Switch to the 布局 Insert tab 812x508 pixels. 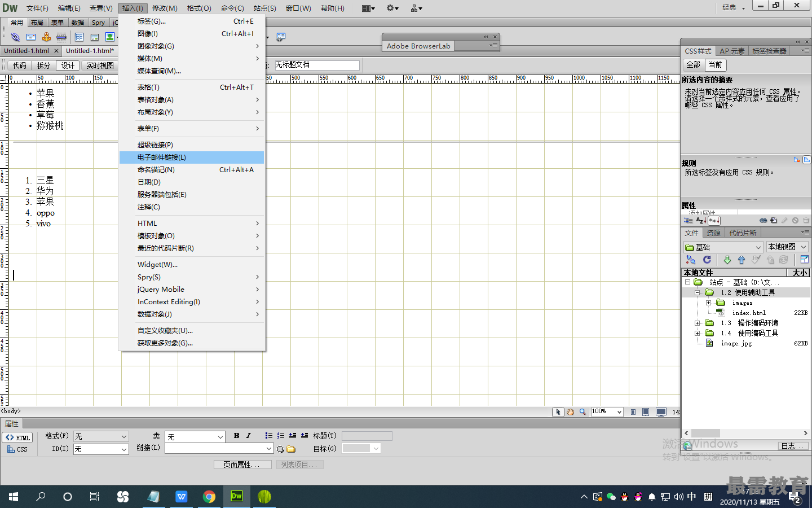[x=37, y=23]
